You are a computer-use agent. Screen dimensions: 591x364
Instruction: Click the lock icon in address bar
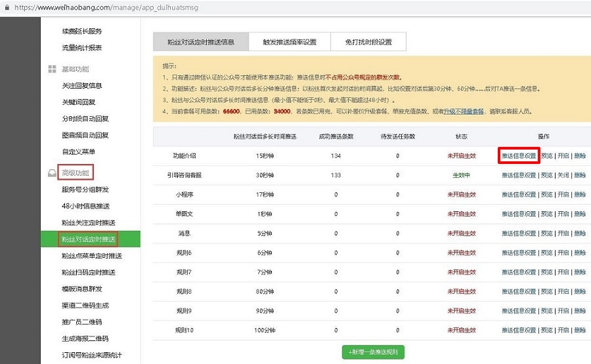pyautogui.click(x=7, y=7)
